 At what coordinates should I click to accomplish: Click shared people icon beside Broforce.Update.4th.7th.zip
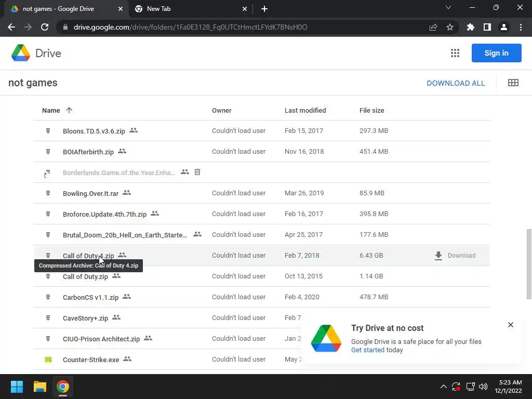click(155, 214)
